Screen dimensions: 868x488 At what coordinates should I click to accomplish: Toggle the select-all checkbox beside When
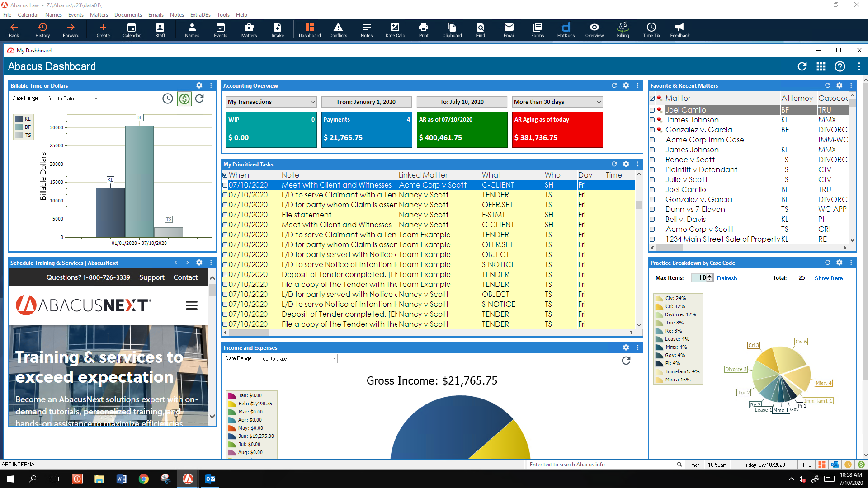(x=225, y=175)
